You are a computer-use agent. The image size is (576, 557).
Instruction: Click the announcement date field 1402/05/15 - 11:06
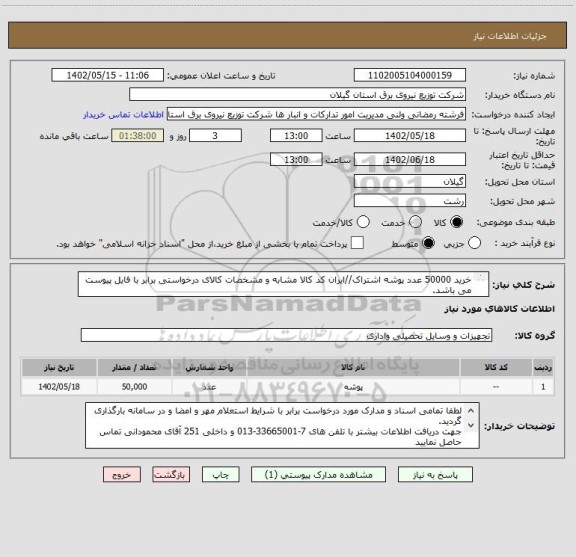point(108,75)
